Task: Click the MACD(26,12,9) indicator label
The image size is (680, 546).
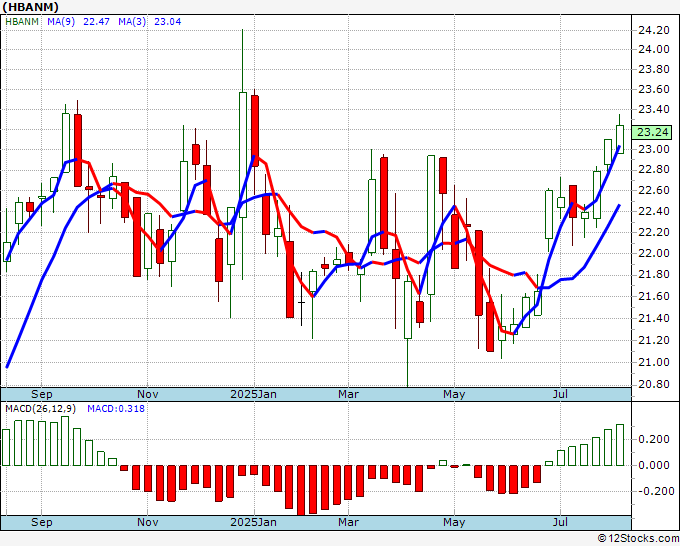Action: tap(40, 409)
